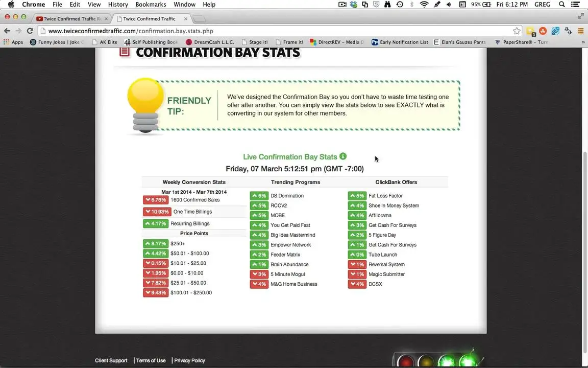Image resolution: width=588 pixels, height=368 pixels.
Task: Click the pen icon in the menu bar
Action: (x=437, y=5)
